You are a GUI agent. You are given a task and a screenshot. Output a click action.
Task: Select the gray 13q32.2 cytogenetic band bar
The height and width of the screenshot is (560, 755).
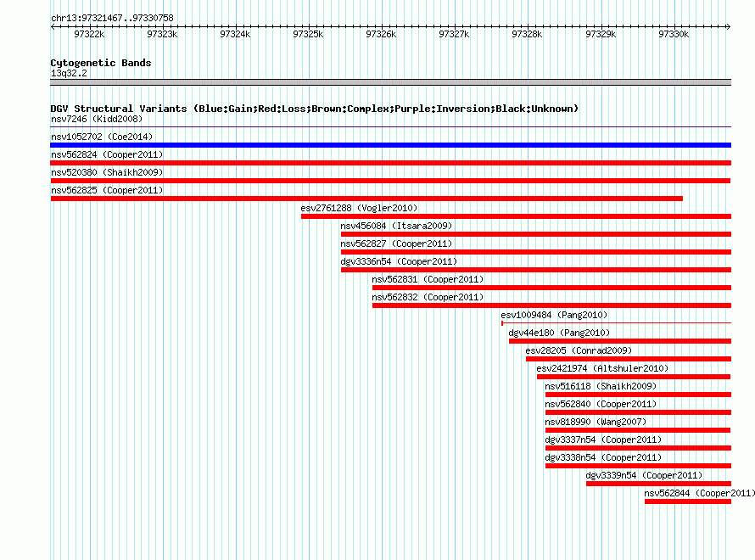[390, 82]
